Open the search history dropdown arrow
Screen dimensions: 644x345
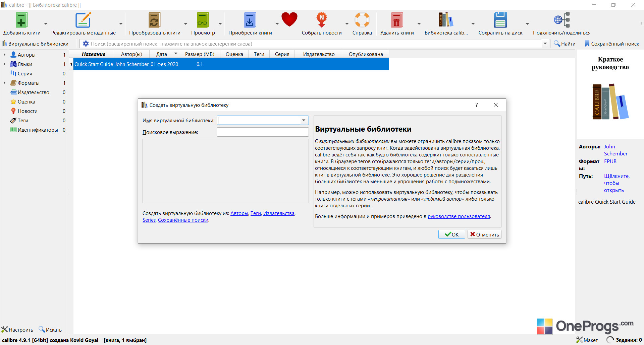(545, 44)
